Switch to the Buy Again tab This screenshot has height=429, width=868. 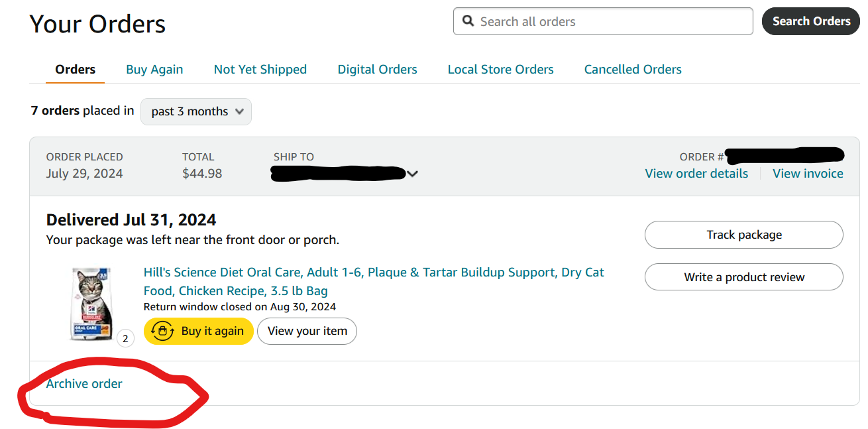coord(154,70)
